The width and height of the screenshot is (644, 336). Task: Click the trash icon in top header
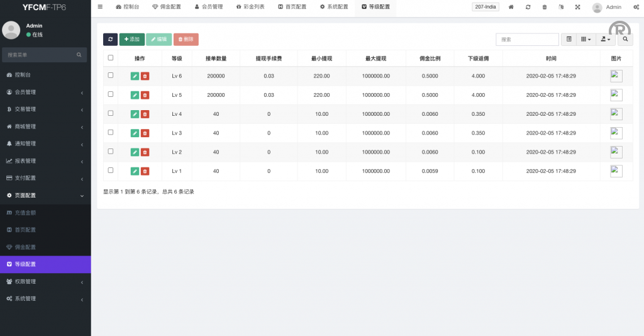[544, 7]
